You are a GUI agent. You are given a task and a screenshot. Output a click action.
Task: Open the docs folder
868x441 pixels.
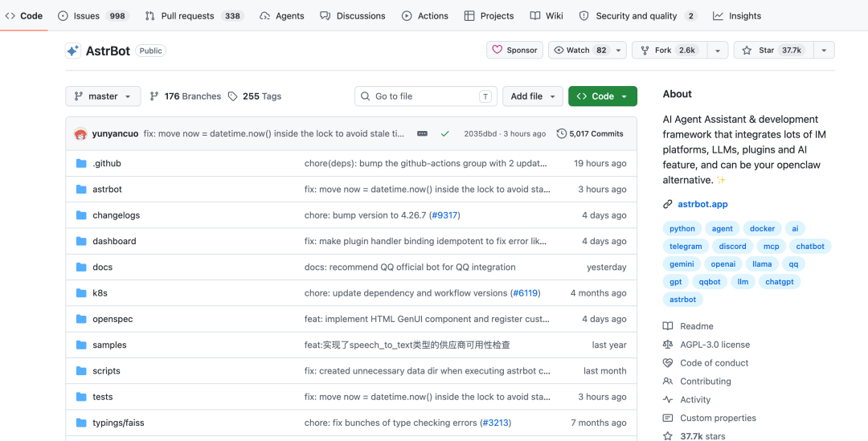(102, 267)
